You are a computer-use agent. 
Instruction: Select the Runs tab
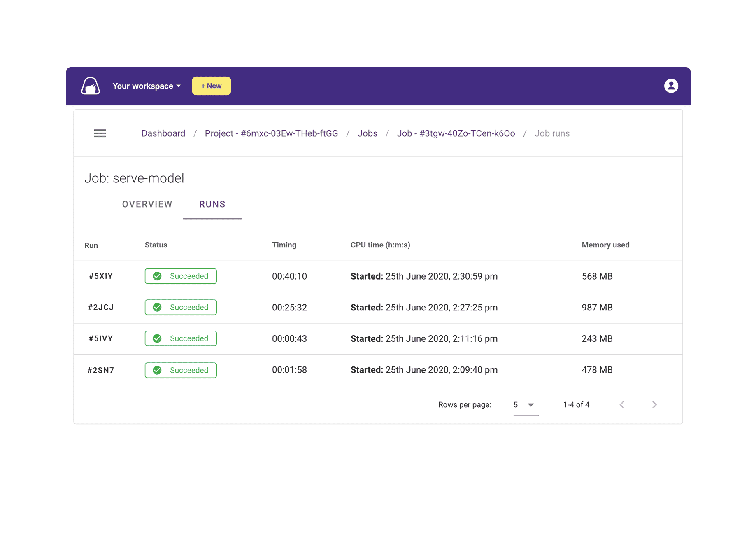click(x=212, y=204)
